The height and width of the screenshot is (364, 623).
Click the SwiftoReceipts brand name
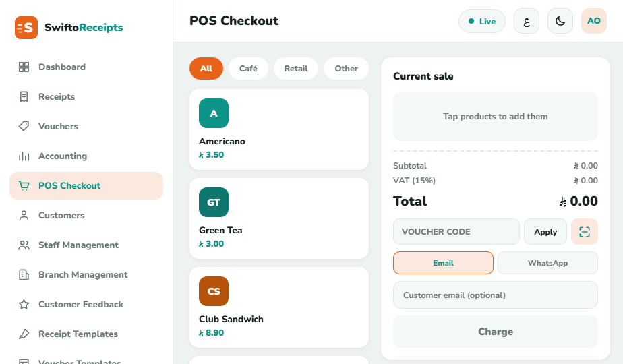[x=84, y=28]
